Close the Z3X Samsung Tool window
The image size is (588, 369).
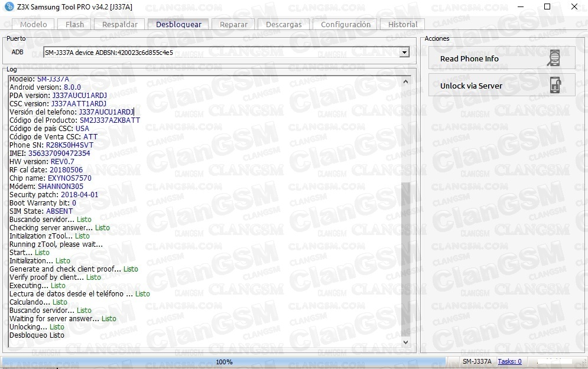pyautogui.click(x=574, y=6)
